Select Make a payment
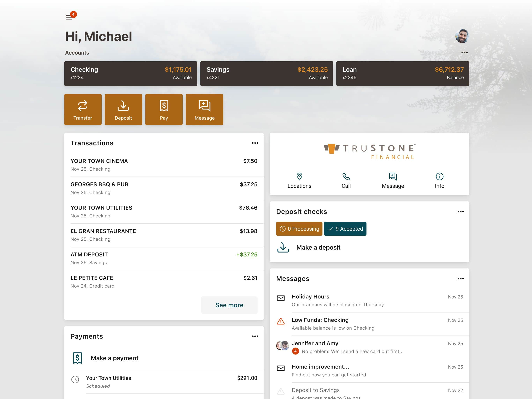Viewport: 532px width, 399px height. [115, 358]
